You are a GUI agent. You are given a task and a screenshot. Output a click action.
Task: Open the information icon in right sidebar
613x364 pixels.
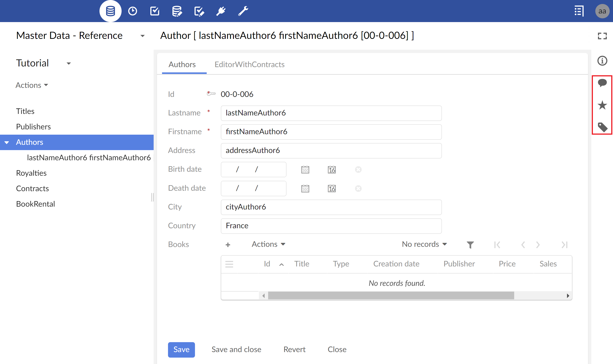tap(602, 60)
